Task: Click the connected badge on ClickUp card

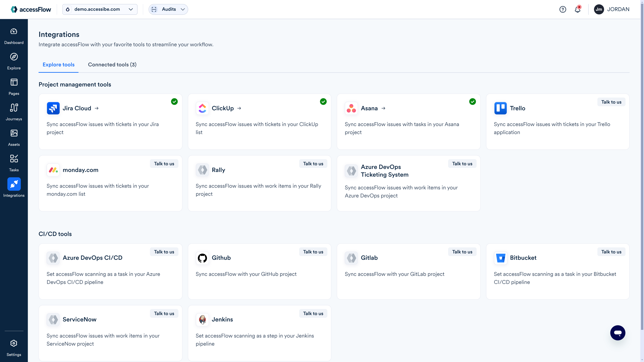Action: [323, 101]
